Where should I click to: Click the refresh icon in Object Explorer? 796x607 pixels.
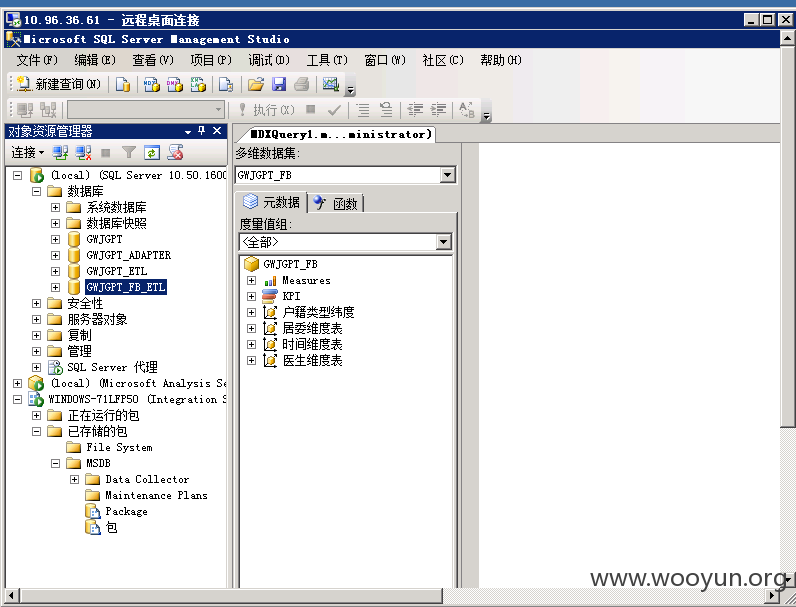(x=152, y=152)
